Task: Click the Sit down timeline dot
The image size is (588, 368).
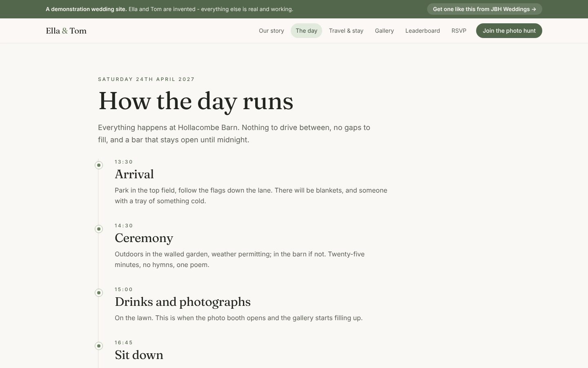Action: click(99, 346)
